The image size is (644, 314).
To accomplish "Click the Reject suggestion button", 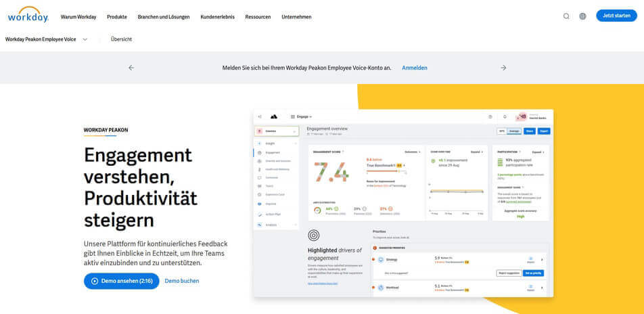I will click(x=509, y=273).
